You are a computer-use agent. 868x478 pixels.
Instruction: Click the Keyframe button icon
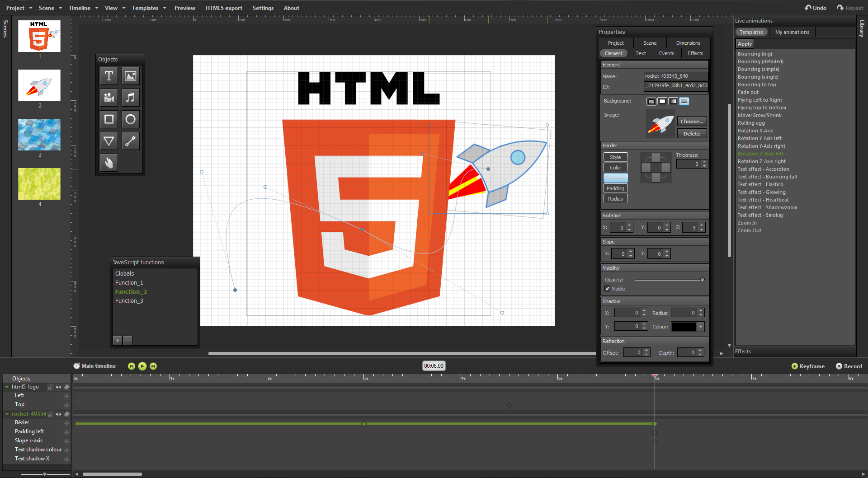(795, 366)
